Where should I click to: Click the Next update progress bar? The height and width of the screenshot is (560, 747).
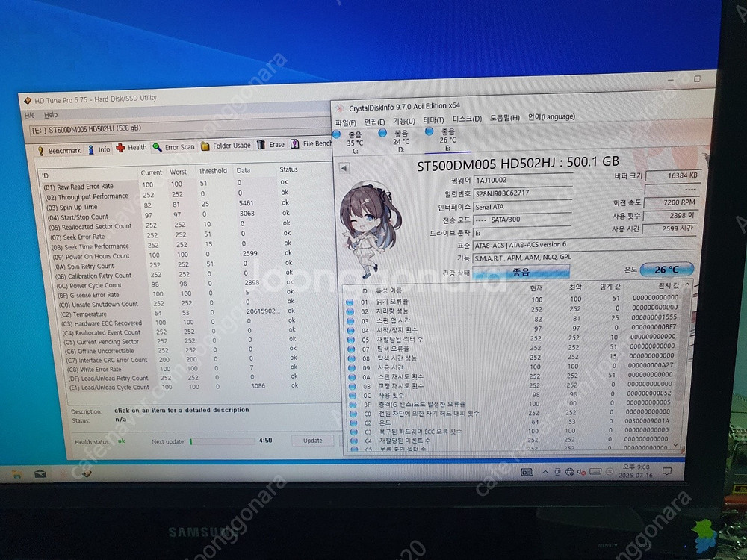(x=222, y=441)
